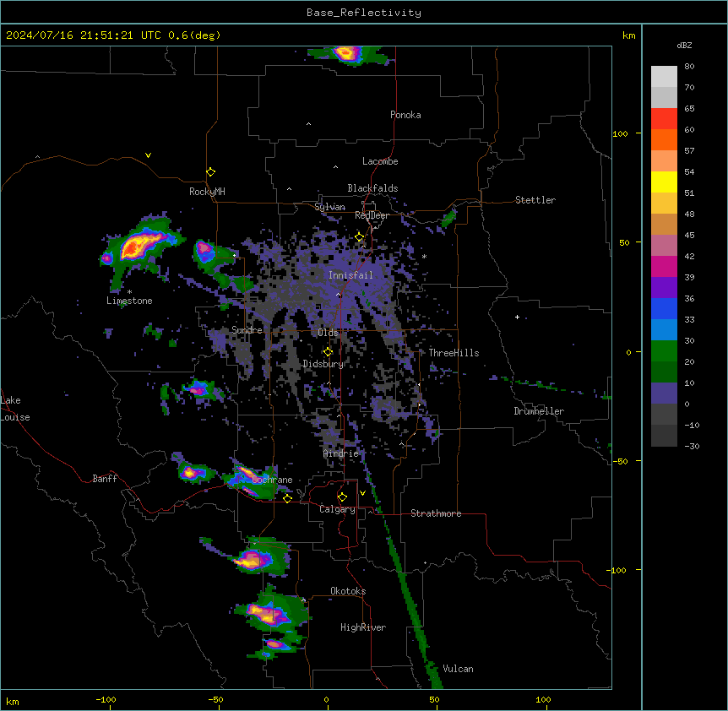
Task: Click the yellow diamond marker right of Cochrane
Action: coord(287,498)
